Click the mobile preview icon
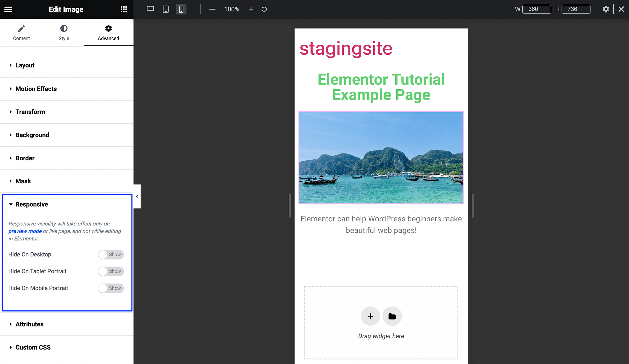The height and width of the screenshot is (364, 629). [x=181, y=9]
